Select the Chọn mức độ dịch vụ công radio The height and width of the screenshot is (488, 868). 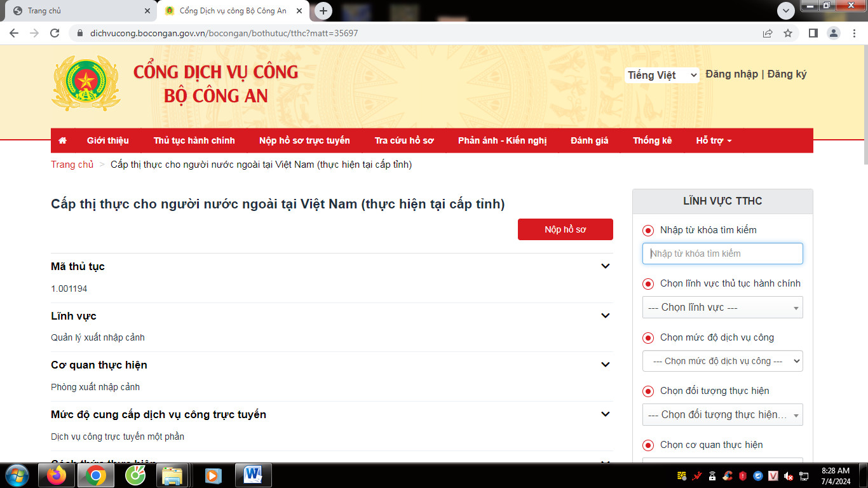click(648, 338)
